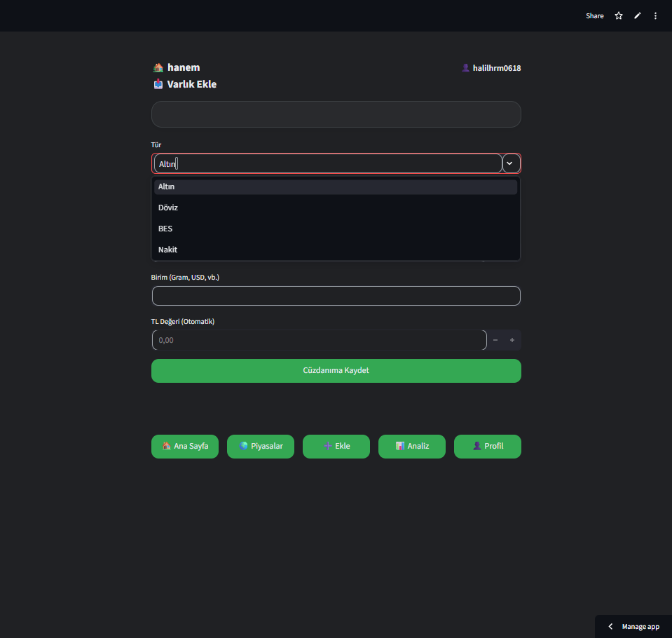Image resolution: width=672 pixels, height=638 pixels.
Task: Toggle the Tür dropdown chevron arrow
Action: point(509,163)
